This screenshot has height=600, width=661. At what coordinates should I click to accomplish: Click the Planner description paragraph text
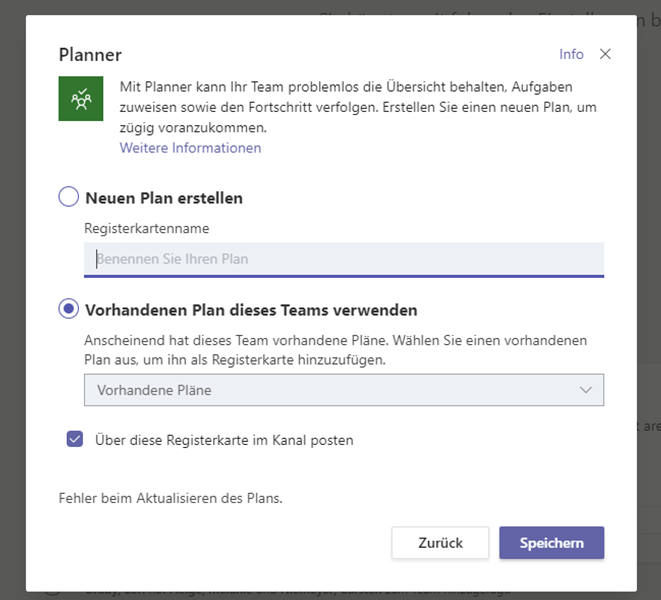click(x=358, y=107)
